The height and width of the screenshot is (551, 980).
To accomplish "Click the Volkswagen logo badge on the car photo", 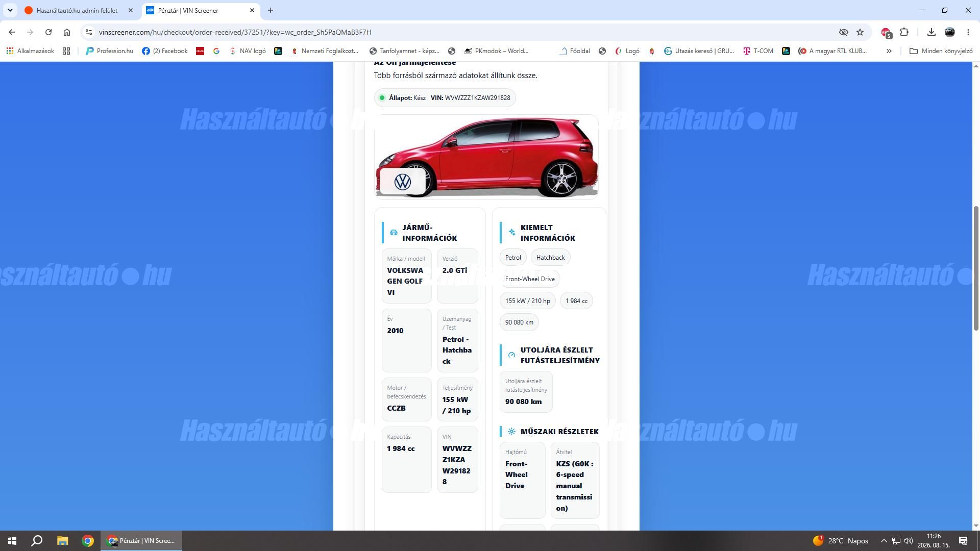I will click(x=403, y=182).
